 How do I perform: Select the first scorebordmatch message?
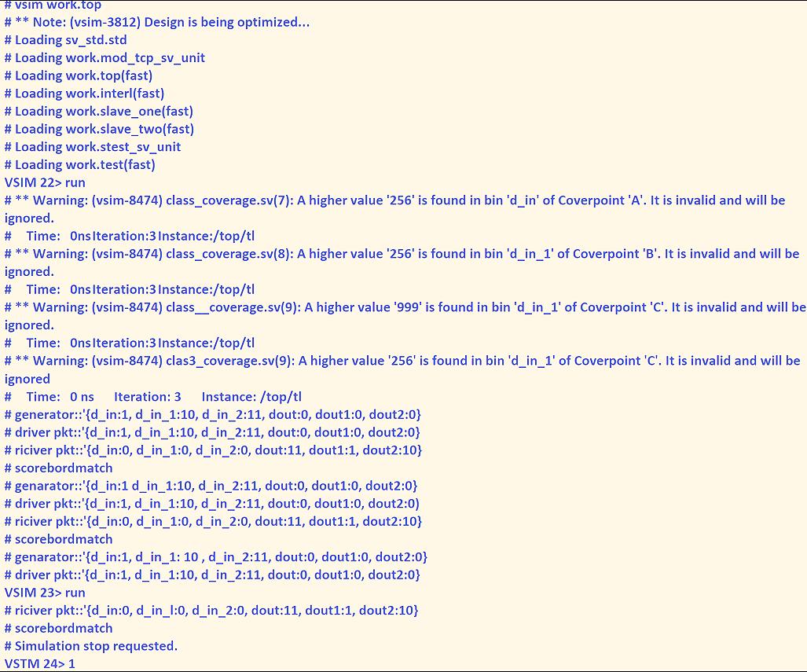(x=59, y=468)
